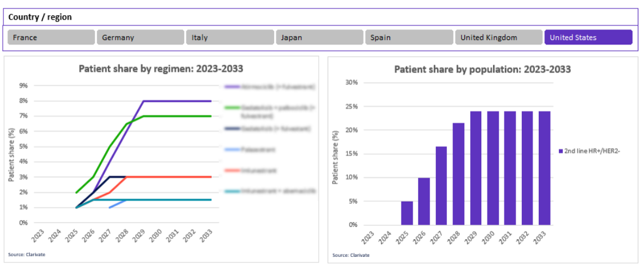Screen dimensions: 644x267
Task: Click the Patient share by regimen title
Action: [x=161, y=69]
